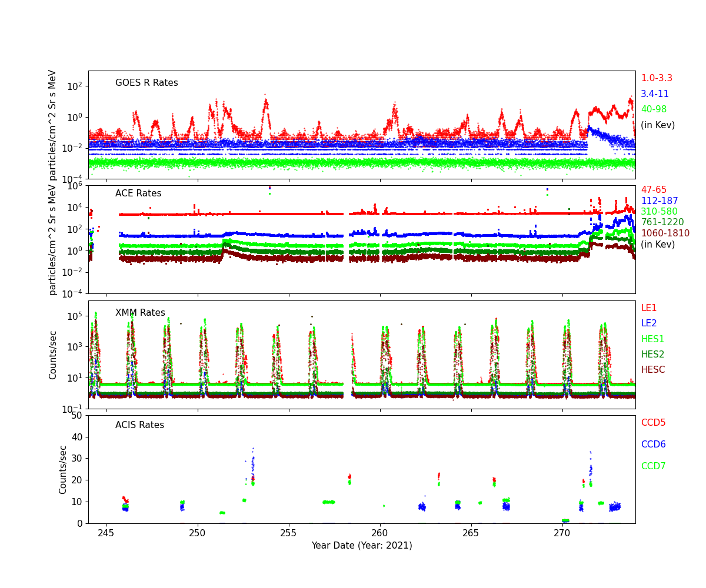This screenshot has height=588, width=706.
Task: Click the "GOES R Rates" panel title
Action: click(146, 83)
